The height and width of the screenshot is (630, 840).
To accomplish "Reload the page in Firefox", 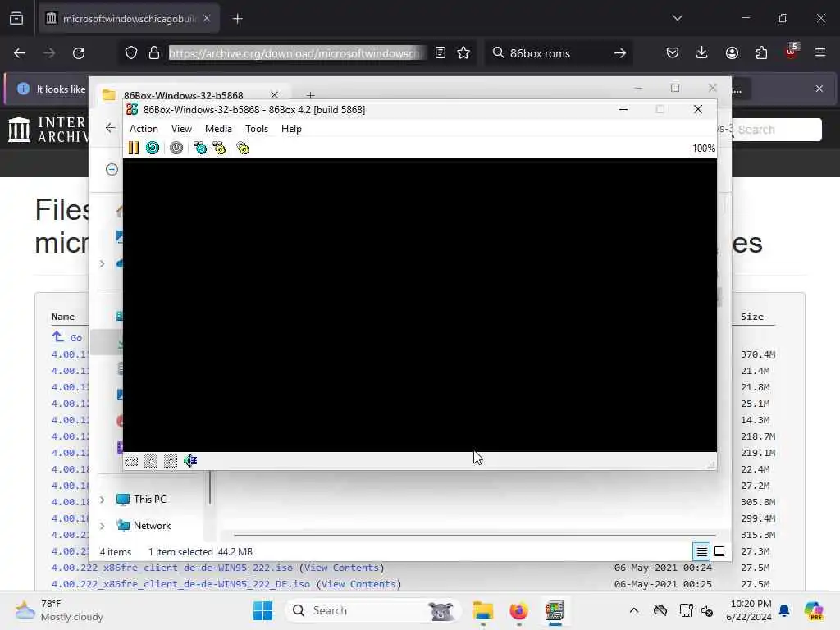I will point(79,53).
